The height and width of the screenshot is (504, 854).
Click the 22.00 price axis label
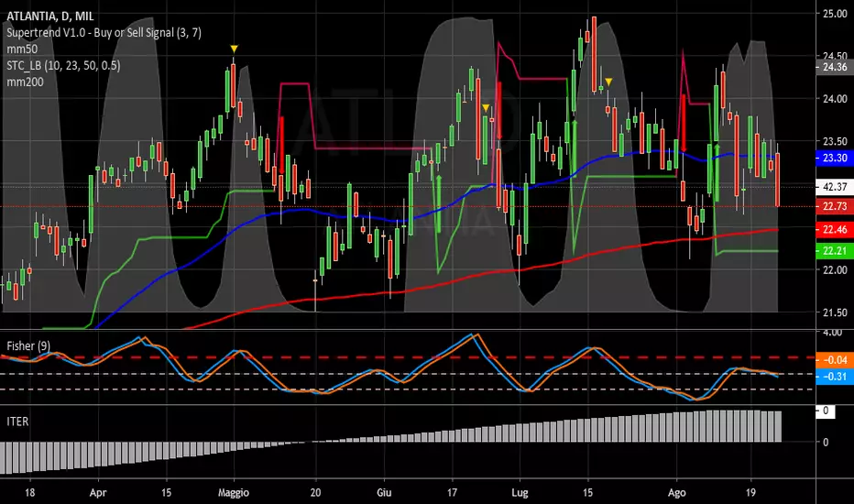click(x=835, y=269)
